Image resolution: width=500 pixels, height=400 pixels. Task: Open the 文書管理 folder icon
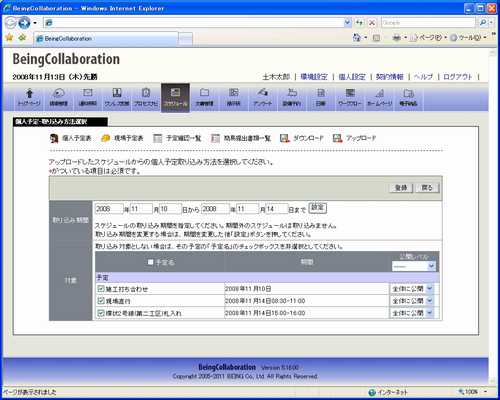click(204, 97)
